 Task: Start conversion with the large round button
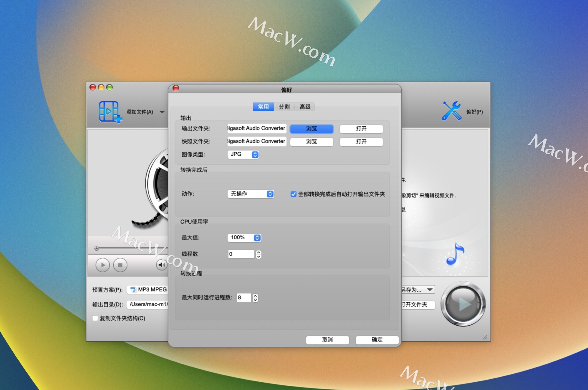[x=463, y=304]
